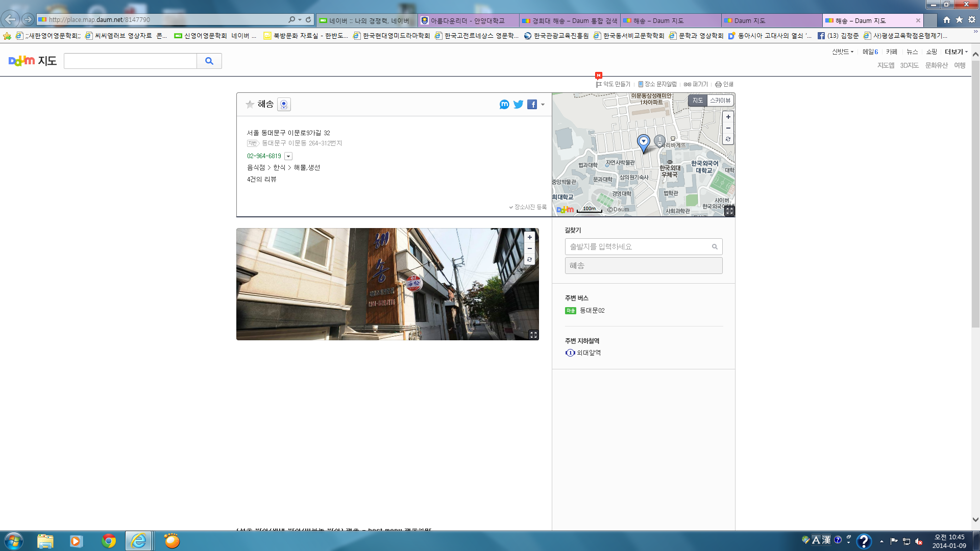The image size is (980, 551).
Task: Click the roadview pin icon beside 해송
Action: click(284, 105)
